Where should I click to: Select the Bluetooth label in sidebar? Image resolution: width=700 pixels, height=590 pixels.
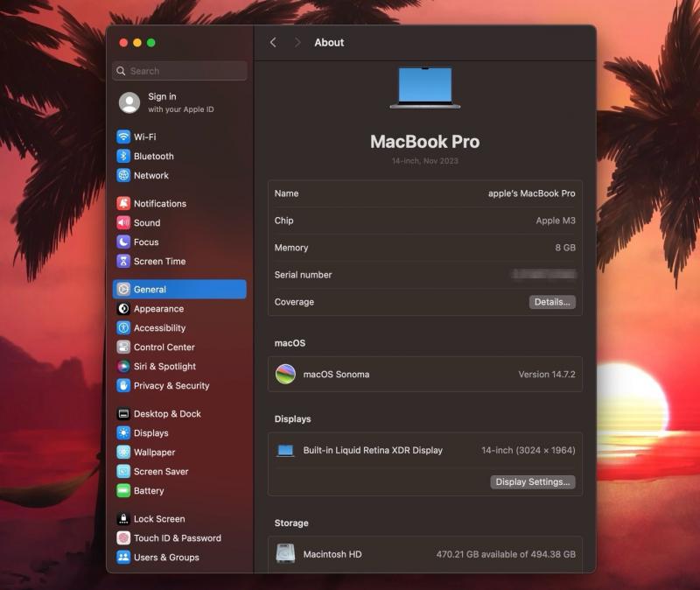click(x=154, y=156)
